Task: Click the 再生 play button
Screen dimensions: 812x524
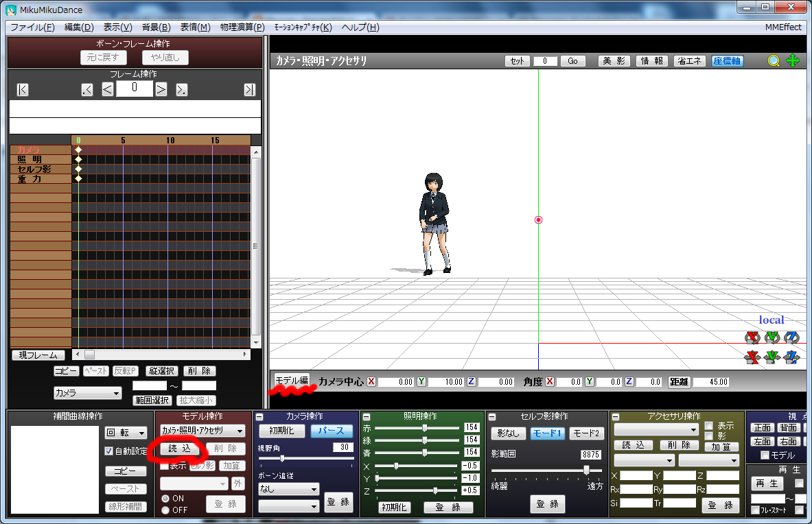Action: pos(767,483)
